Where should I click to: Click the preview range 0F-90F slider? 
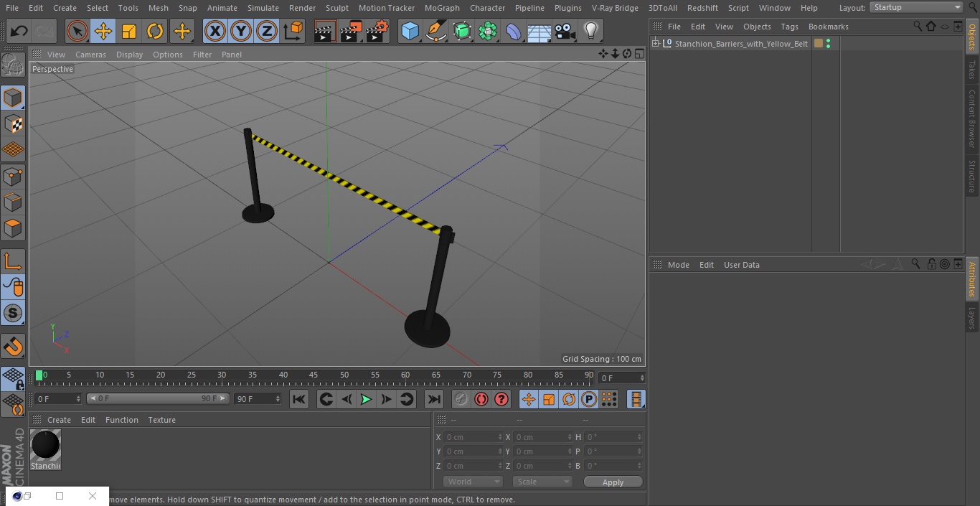point(158,398)
